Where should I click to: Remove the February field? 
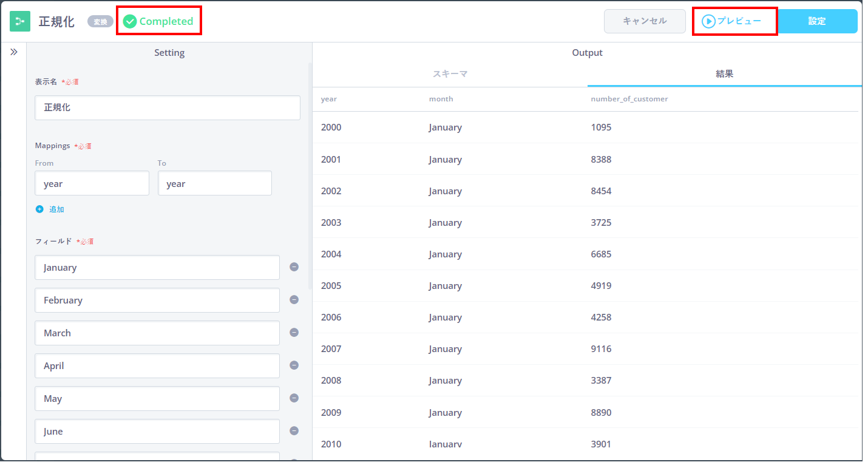coord(294,300)
